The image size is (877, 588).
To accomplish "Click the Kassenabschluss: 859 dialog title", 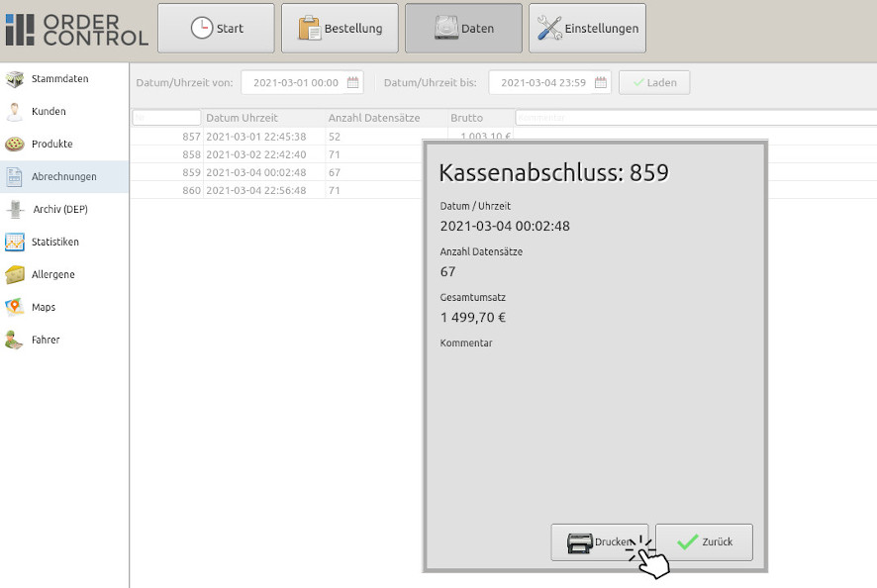I will (553, 172).
